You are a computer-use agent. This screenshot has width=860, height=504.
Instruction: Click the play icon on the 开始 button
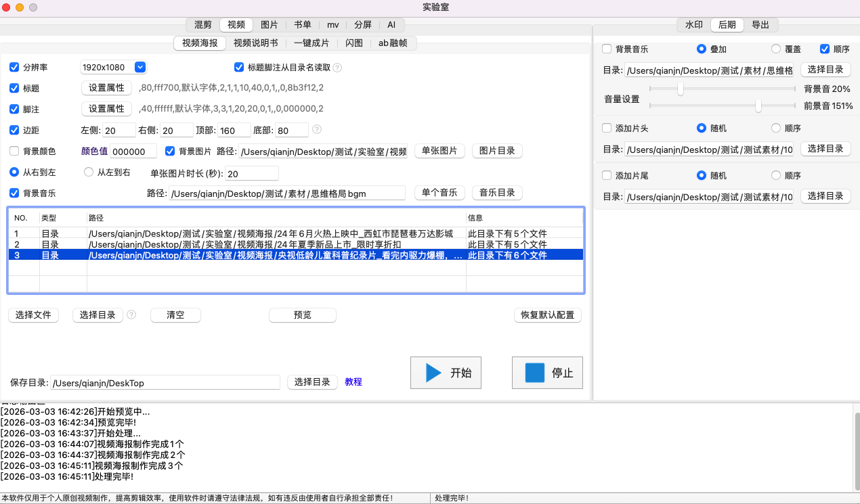point(432,372)
